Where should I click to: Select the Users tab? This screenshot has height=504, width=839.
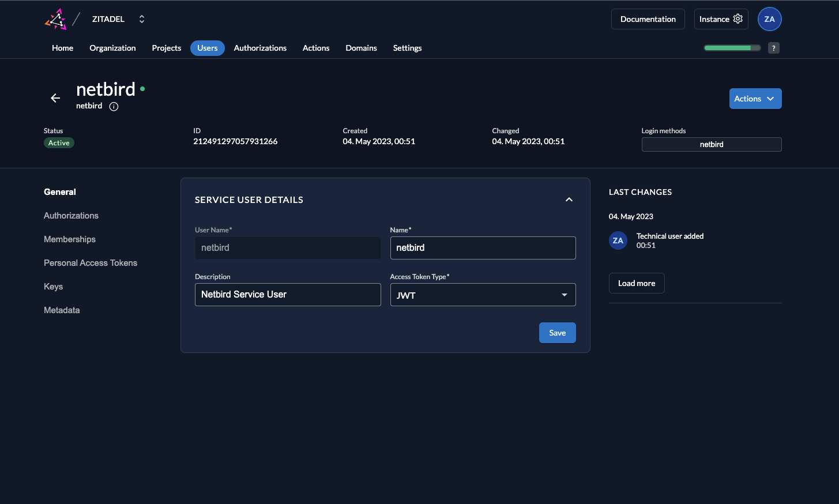[208, 48]
